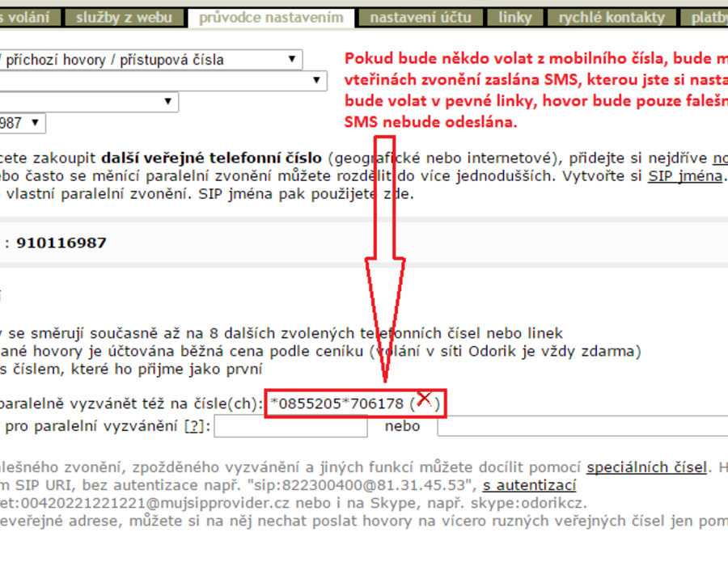Open the 'speciálních čísel' link
This screenshot has width=728, height=566.
point(646,467)
